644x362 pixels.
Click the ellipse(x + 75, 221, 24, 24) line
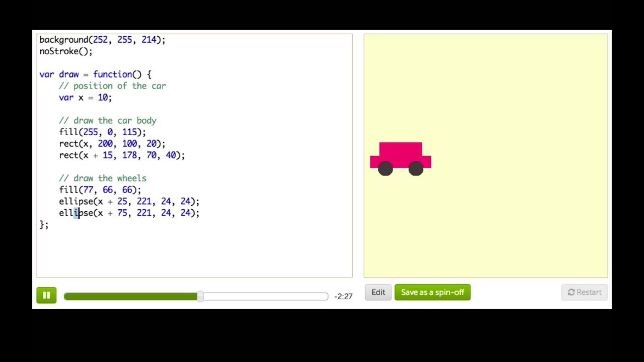pos(129,213)
